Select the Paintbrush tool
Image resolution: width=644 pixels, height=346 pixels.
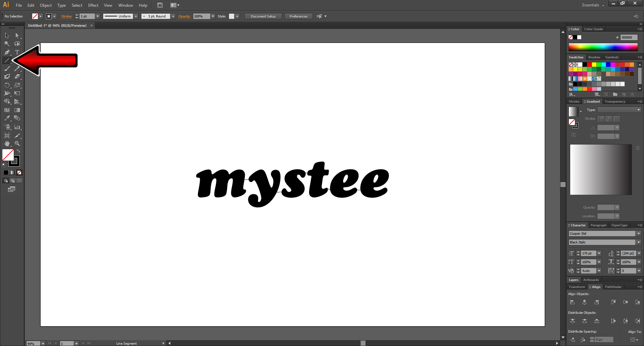[x=7, y=68]
